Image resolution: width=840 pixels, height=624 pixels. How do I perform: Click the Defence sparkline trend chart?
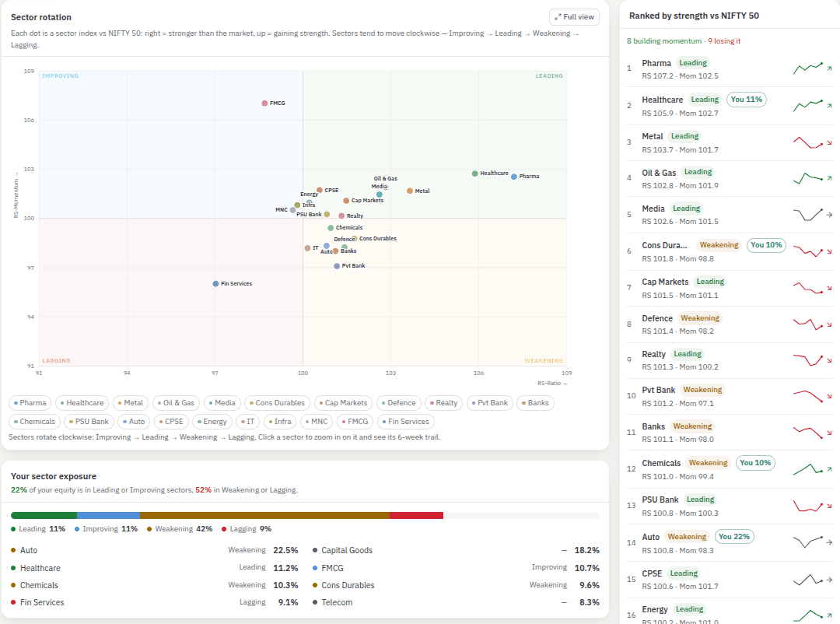[x=808, y=324]
